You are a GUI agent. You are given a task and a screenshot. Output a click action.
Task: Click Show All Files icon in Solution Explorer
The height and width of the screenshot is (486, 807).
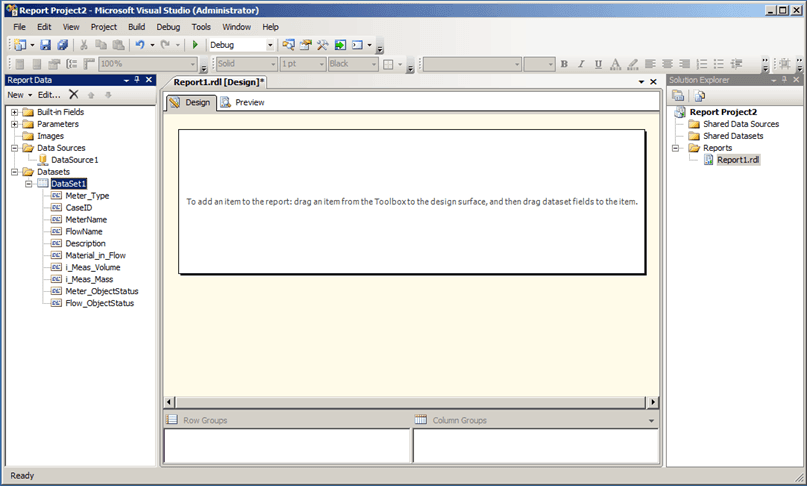point(699,96)
